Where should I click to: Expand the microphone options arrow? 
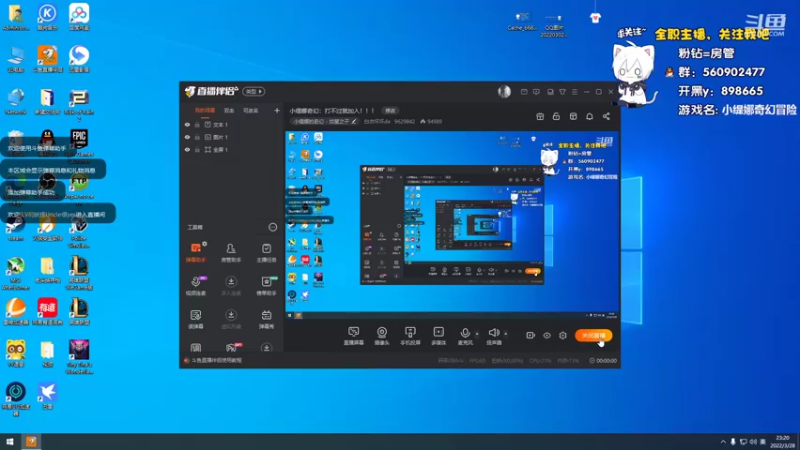click(x=477, y=334)
